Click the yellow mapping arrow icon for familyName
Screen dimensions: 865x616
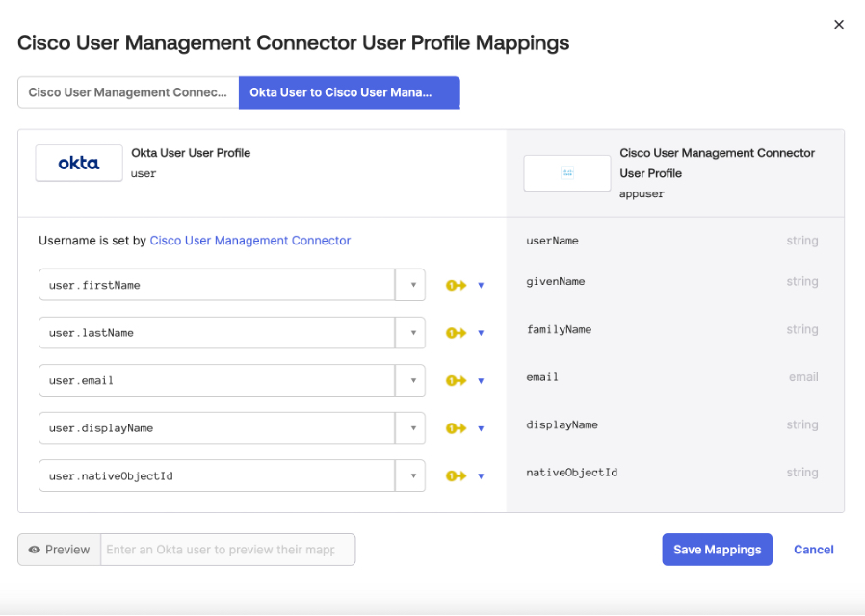(x=456, y=333)
